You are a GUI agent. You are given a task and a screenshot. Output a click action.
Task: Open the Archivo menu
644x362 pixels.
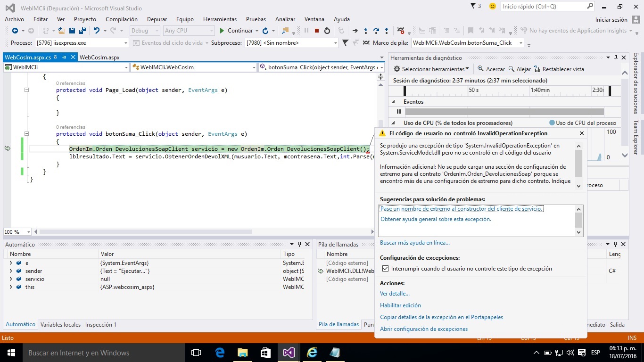tap(14, 19)
